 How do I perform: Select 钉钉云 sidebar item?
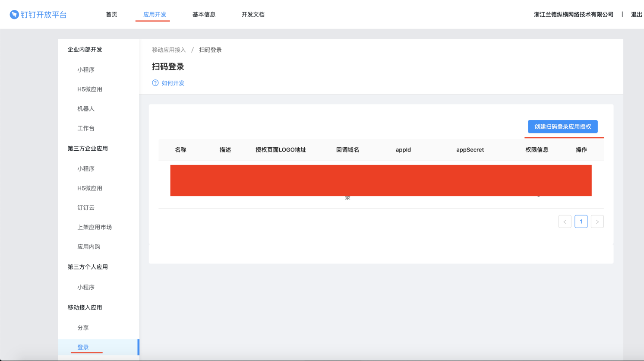pos(86,208)
